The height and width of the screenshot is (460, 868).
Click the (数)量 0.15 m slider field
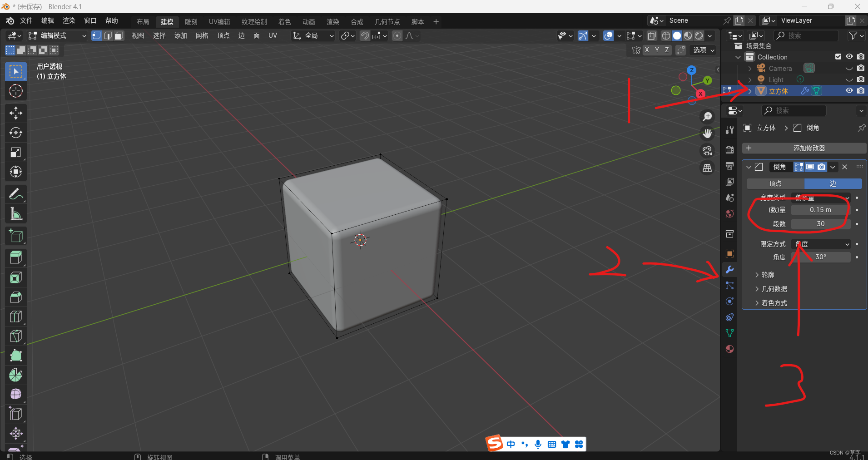[821, 210]
